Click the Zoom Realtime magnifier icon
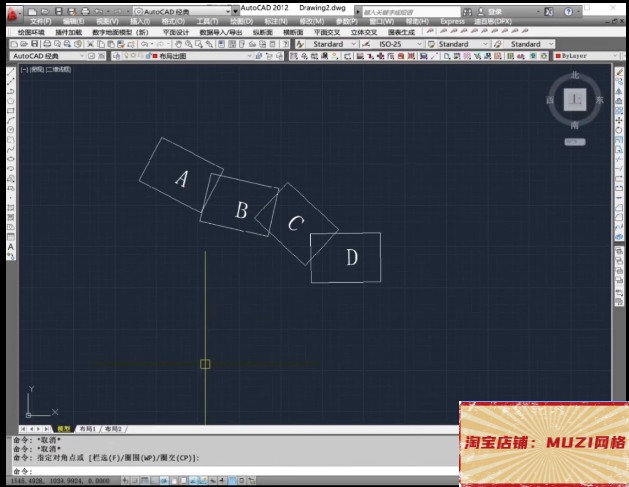Image resolution: width=629 pixels, height=487 pixels. click(189, 44)
